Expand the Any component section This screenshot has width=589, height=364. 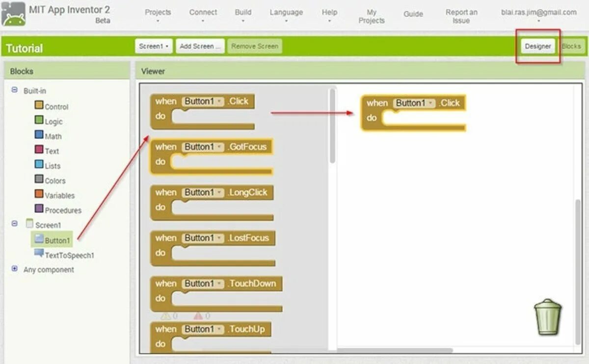[14, 269]
